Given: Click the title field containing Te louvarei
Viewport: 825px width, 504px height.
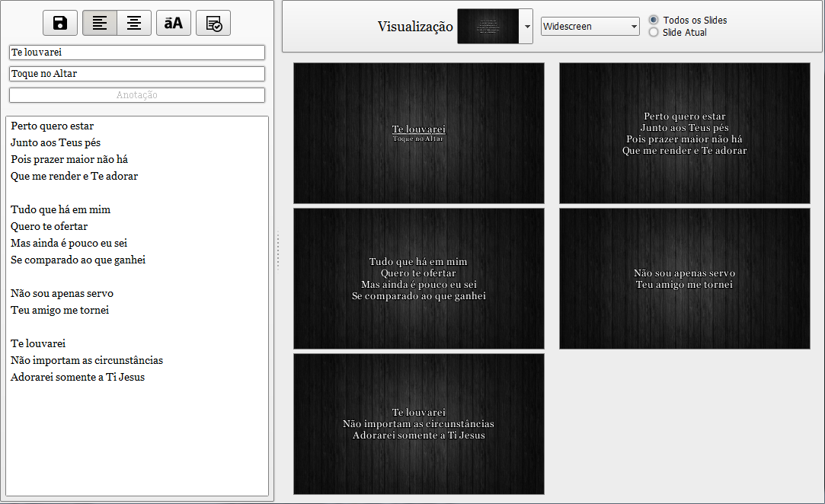Looking at the screenshot, I should coord(137,53).
